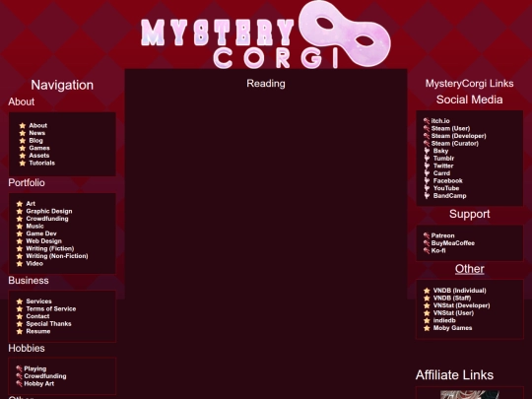Click the MysteryCorgi Links heading
The height and width of the screenshot is (399, 532).
point(469,83)
